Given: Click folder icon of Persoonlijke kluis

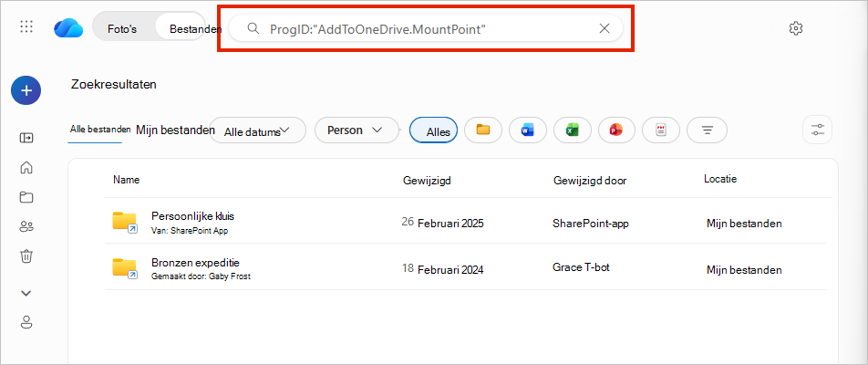Looking at the screenshot, I should [125, 222].
